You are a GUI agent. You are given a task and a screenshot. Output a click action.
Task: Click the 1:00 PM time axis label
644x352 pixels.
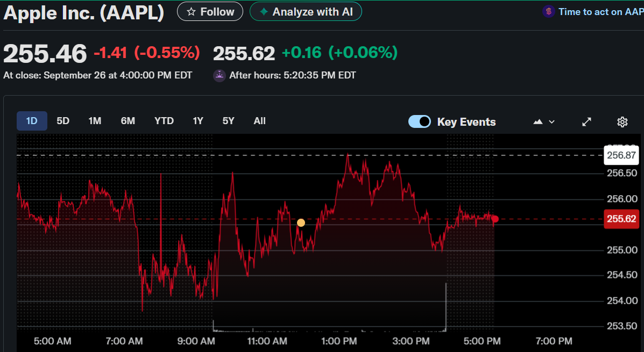pos(339,341)
